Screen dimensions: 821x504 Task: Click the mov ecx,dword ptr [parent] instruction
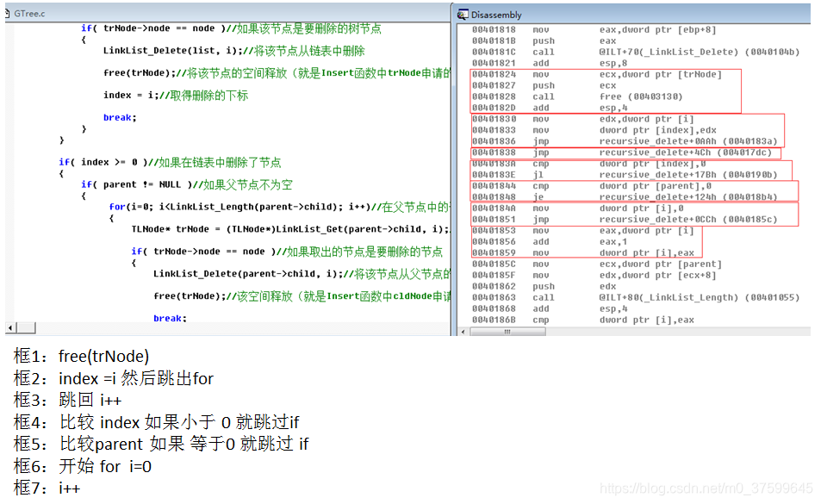coord(627,264)
